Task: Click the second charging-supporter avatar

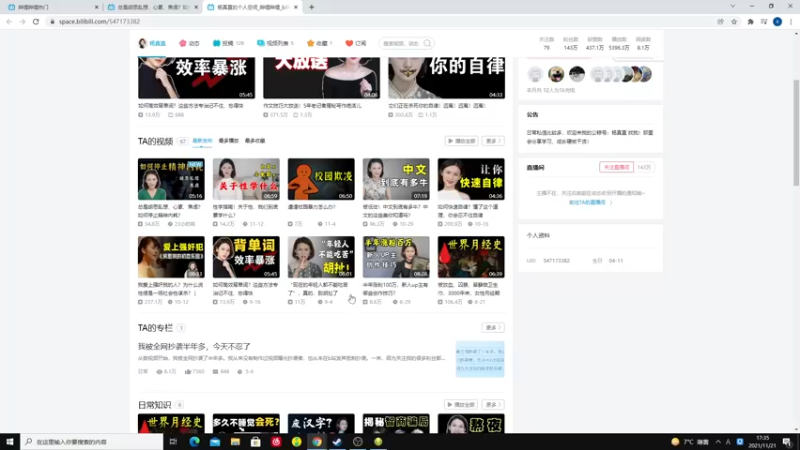Action: 556,74
